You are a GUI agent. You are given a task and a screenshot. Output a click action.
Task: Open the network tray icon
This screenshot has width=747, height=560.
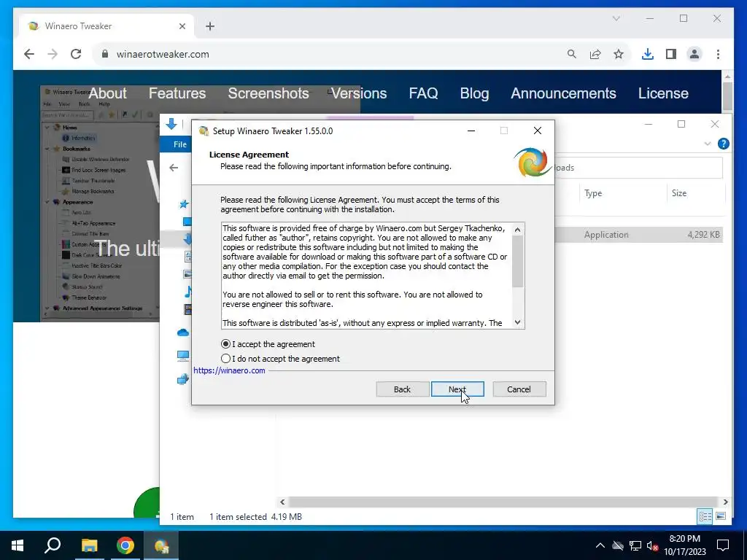tap(635, 545)
